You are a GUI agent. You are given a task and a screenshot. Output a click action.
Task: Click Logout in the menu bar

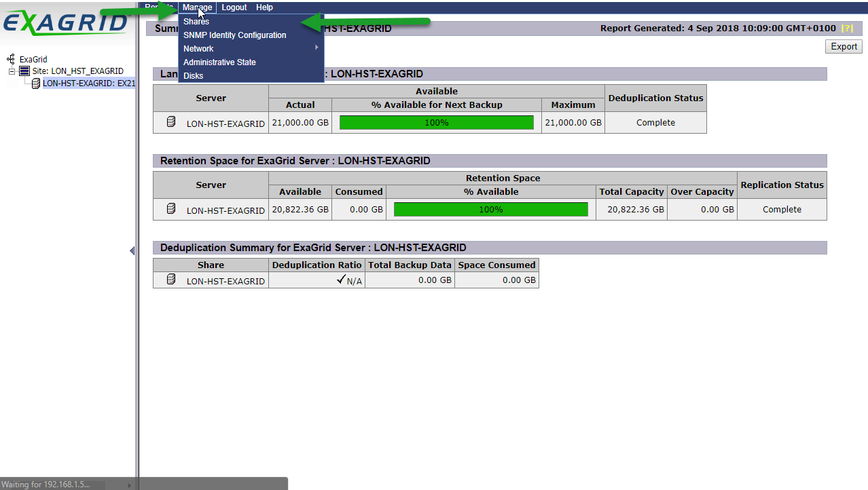pos(234,7)
